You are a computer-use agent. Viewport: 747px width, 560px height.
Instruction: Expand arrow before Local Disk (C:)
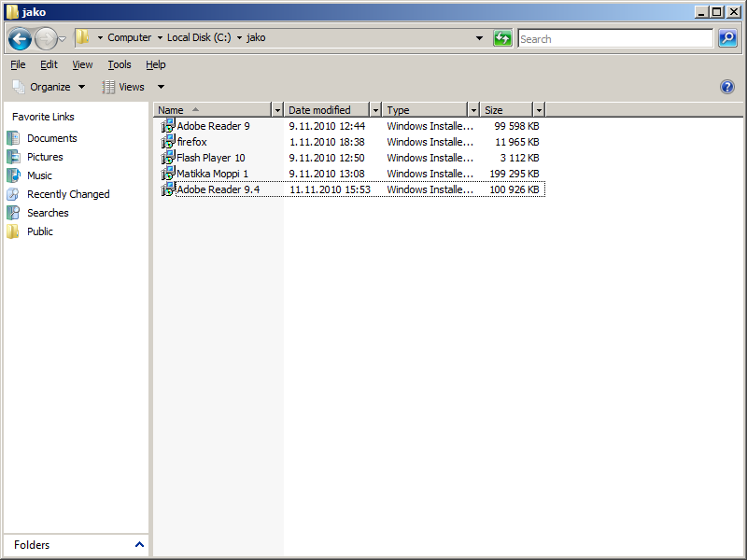[x=160, y=37]
